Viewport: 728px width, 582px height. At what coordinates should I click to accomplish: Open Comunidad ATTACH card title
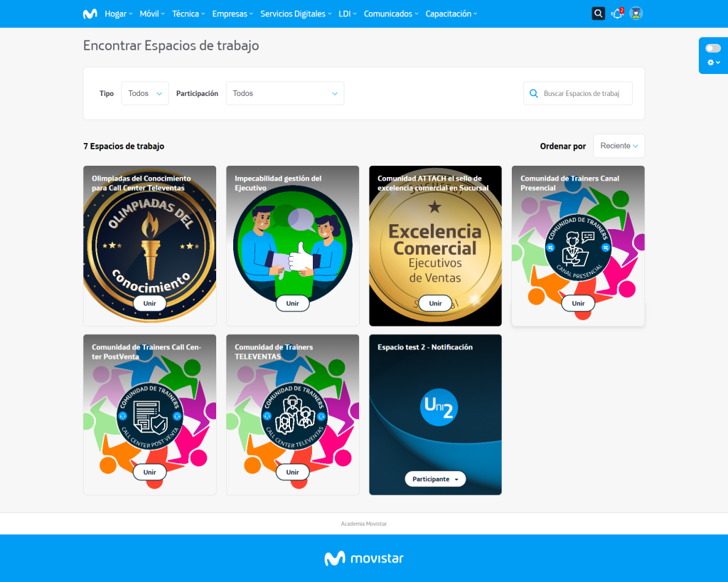(x=433, y=183)
